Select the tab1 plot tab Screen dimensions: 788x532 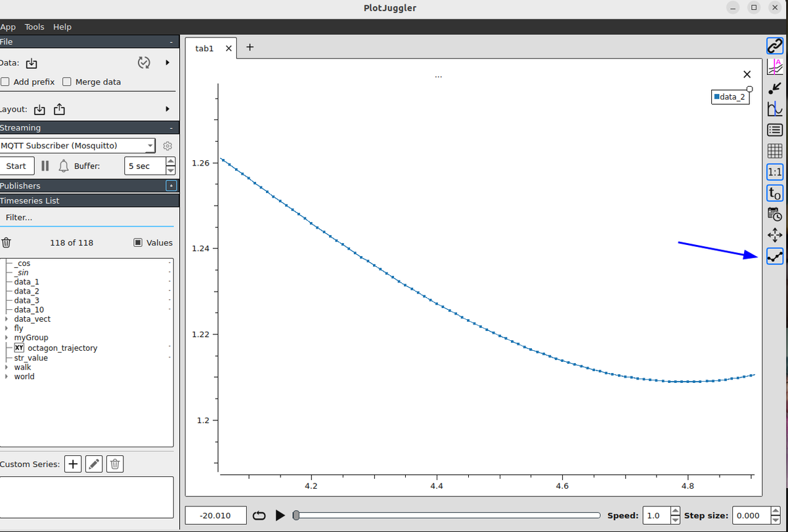tap(204, 47)
